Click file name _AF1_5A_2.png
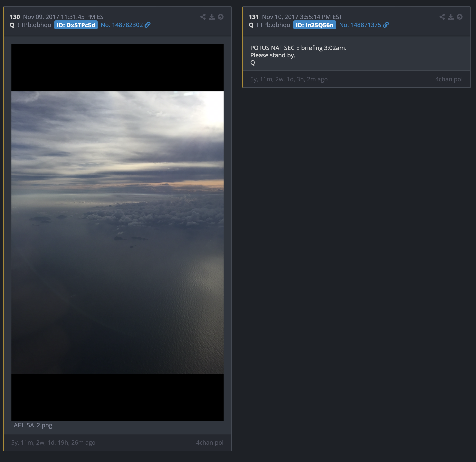This screenshot has height=462, width=476. 32,425
